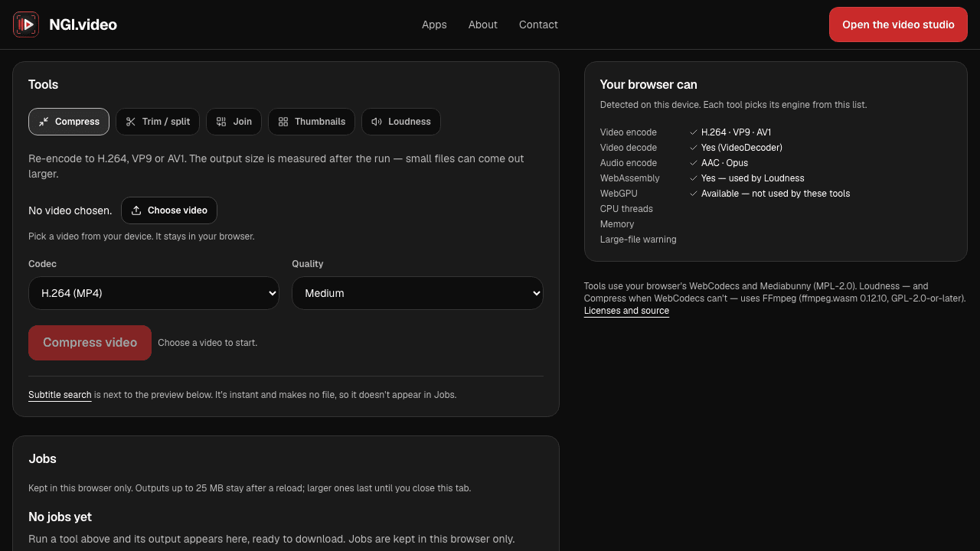The width and height of the screenshot is (980, 551).
Task: Open the Licenses and source link
Action: coord(626,311)
